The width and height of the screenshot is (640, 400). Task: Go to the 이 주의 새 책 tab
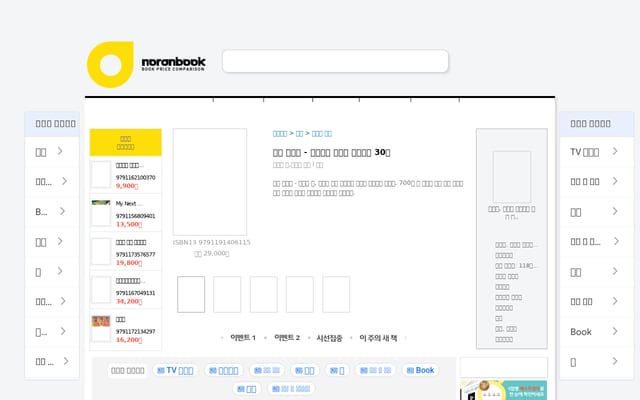(x=378, y=338)
